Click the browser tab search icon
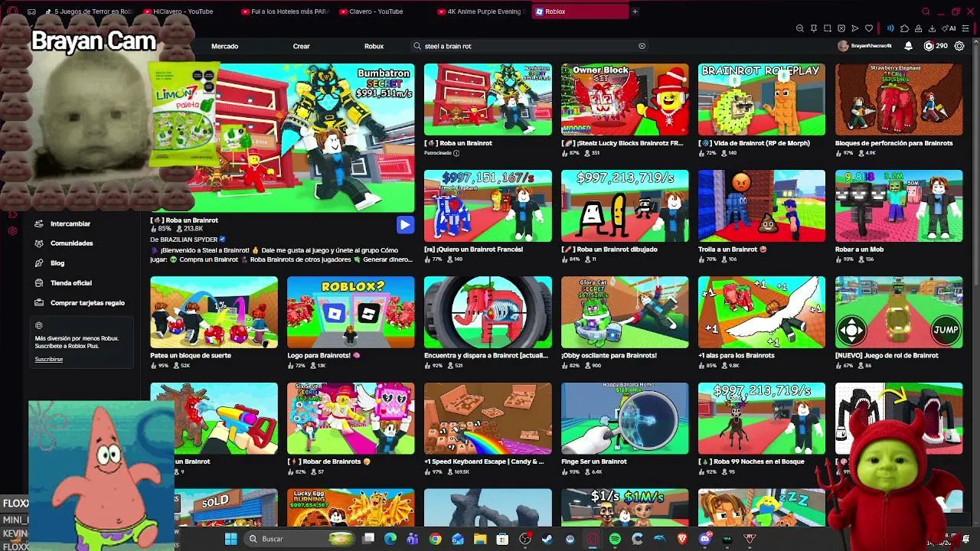980x551 pixels. (x=926, y=11)
